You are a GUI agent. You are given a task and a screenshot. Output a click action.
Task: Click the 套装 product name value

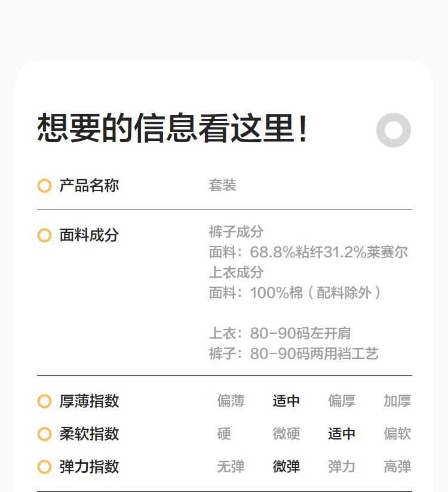click(x=222, y=186)
